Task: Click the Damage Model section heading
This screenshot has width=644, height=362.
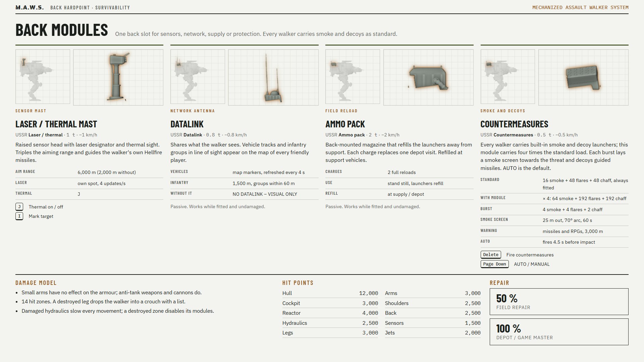Action: 36,283
